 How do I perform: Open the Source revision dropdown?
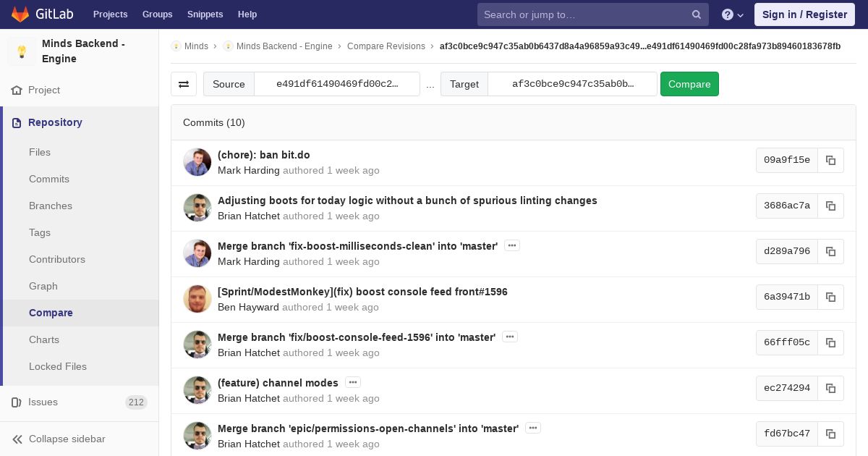pyautogui.click(x=337, y=84)
